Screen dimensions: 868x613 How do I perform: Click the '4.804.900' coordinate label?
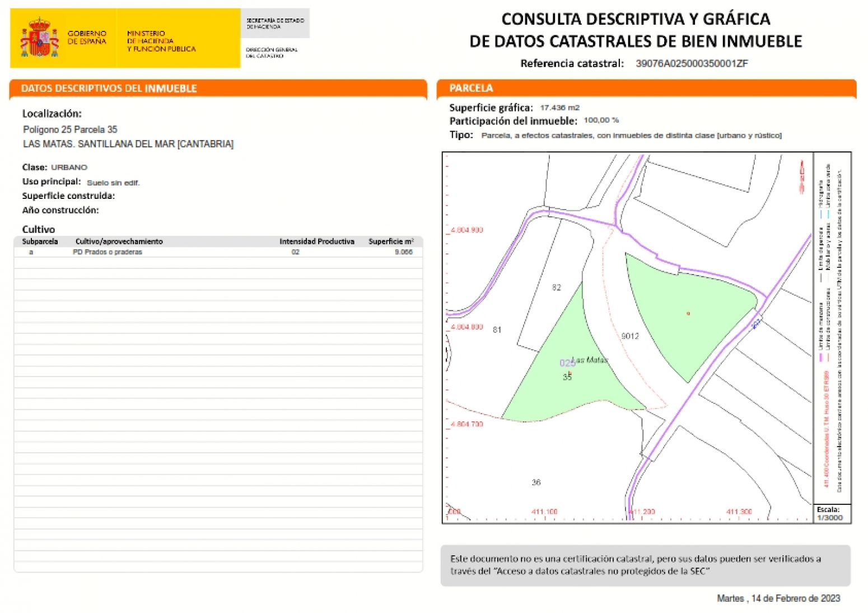(466, 230)
